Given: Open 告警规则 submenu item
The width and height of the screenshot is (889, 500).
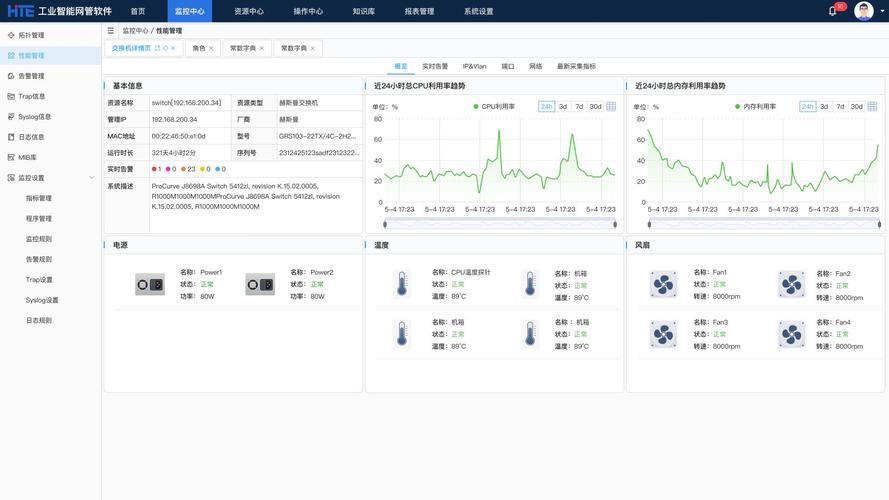Looking at the screenshot, I should (39, 260).
